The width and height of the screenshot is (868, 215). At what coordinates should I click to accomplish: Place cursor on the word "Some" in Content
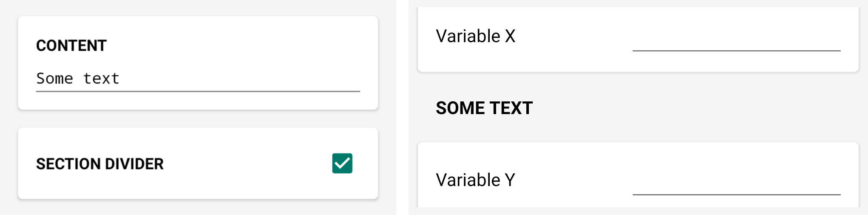coord(54,79)
